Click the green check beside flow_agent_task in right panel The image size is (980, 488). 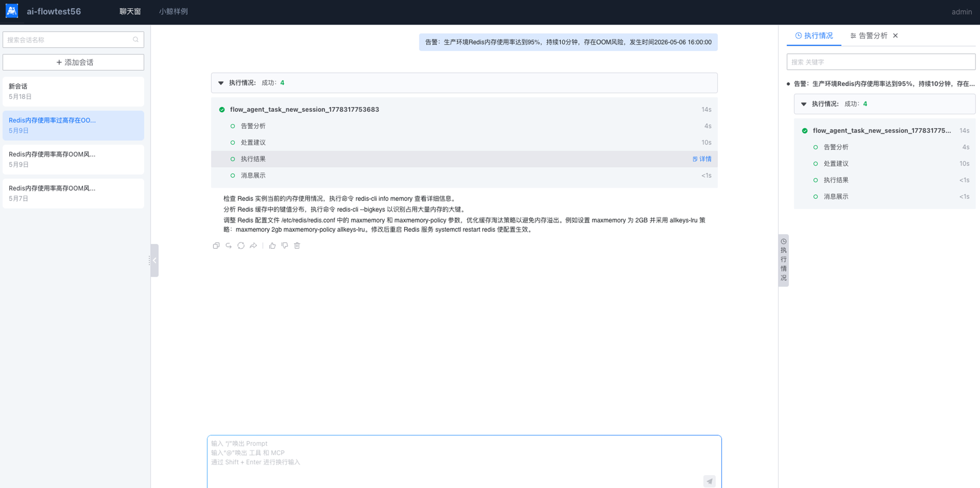coord(805,131)
